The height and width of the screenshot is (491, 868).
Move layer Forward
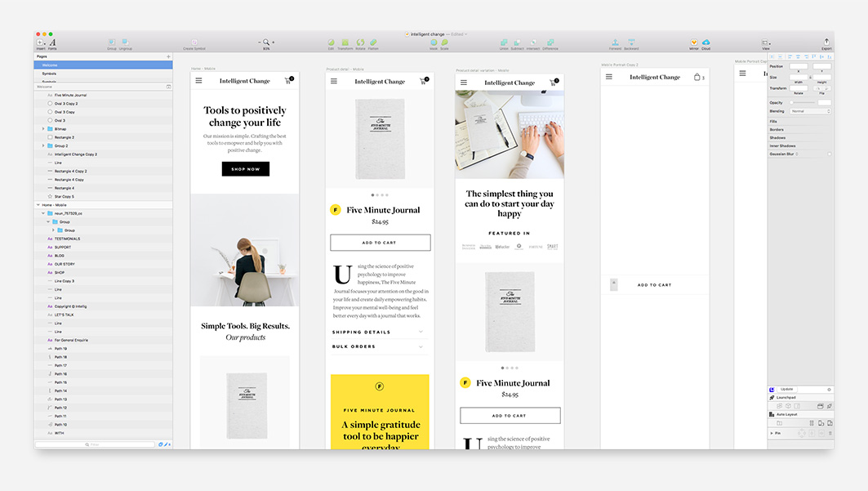(615, 42)
